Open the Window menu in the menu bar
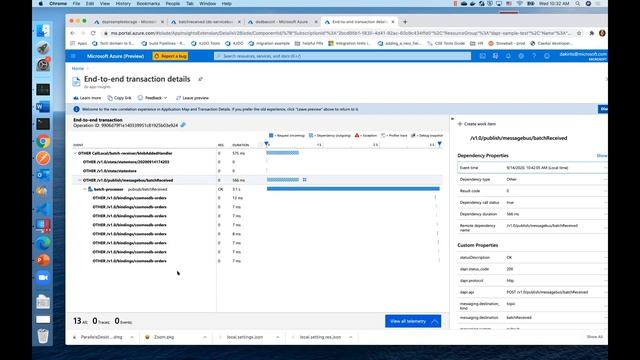This screenshot has width=640, height=360. coord(207,4)
